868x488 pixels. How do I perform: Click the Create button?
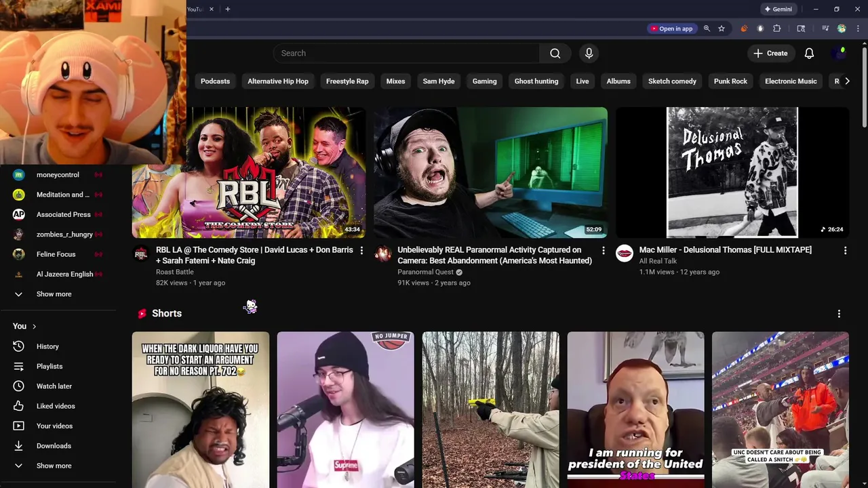click(x=770, y=54)
